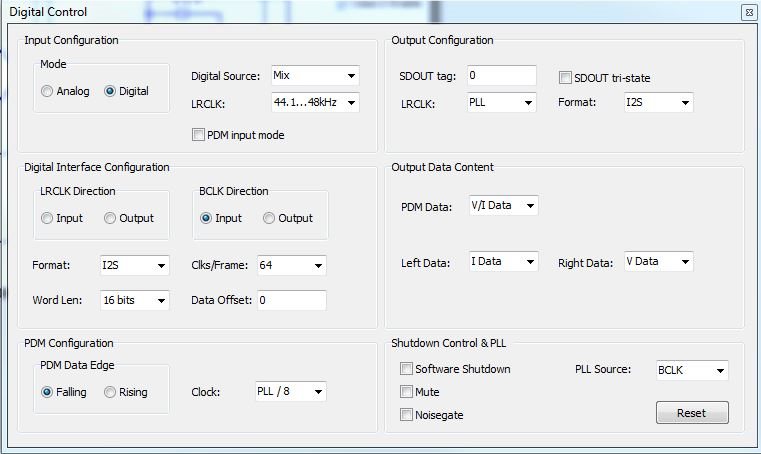Click the Reset button
The width and height of the screenshot is (761, 454).
click(692, 413)
